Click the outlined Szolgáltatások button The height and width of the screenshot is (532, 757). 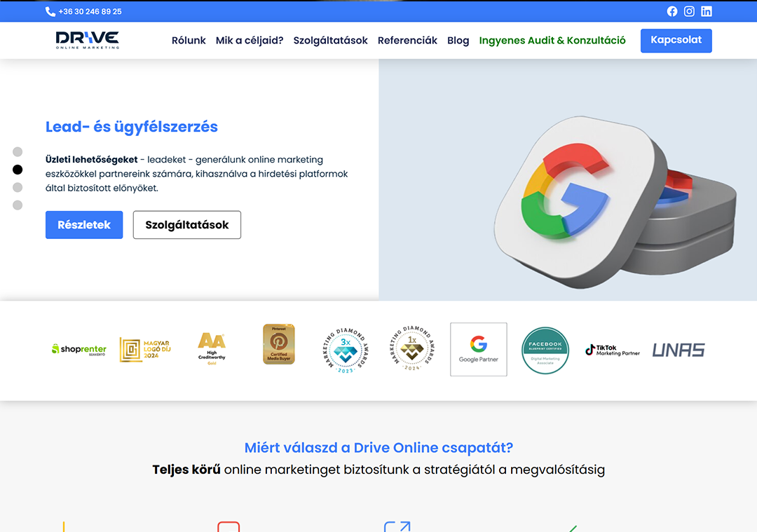187,225
